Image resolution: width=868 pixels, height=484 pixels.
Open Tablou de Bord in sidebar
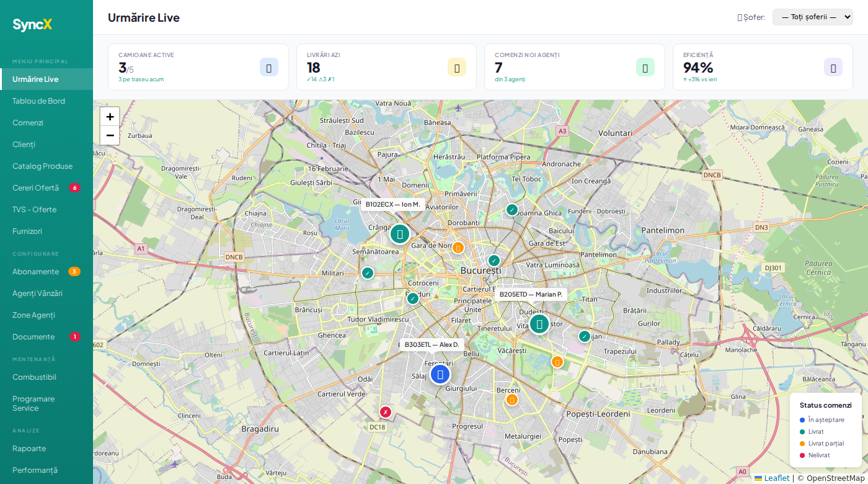coord(38,101)
